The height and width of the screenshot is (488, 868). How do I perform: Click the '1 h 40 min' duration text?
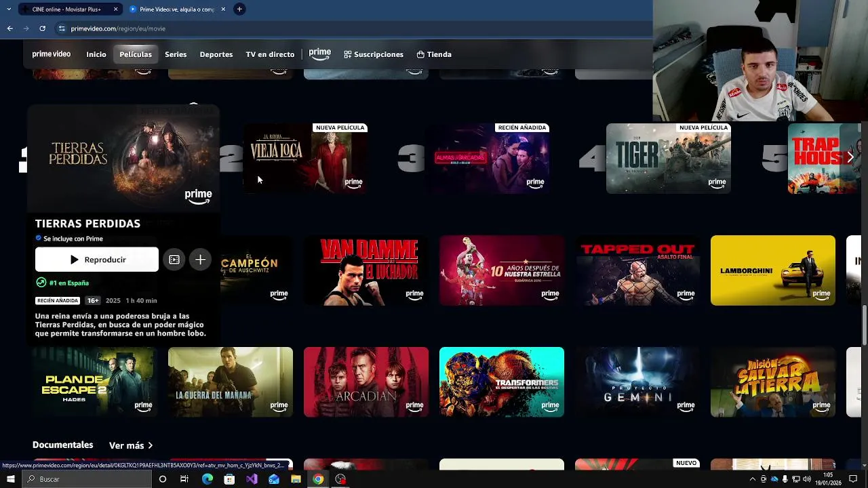141,300
